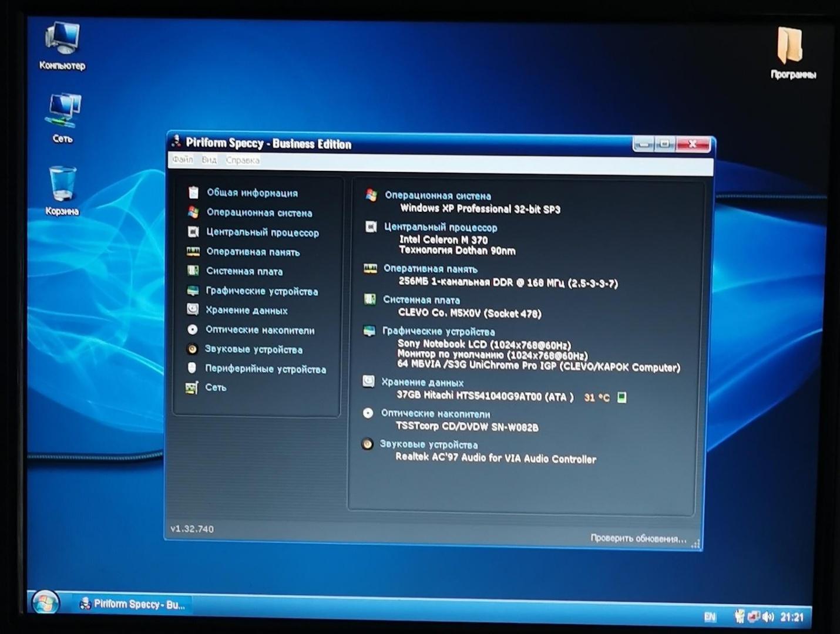Click the sidebar Звуковые устройства speaker icon
Screen dimensions: 840x634
point(192,349)
